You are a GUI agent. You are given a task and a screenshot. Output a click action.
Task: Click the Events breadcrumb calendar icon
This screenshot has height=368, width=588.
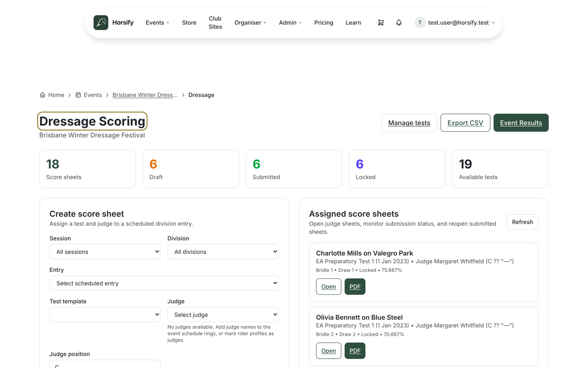tap(78, 95)
